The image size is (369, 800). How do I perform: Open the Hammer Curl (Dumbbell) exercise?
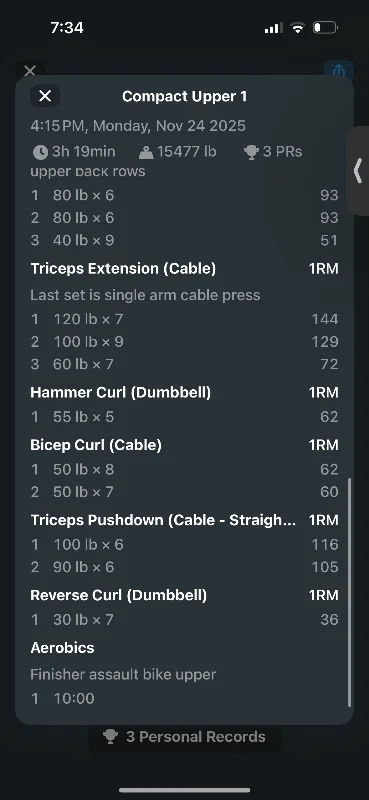pos(120,392)
